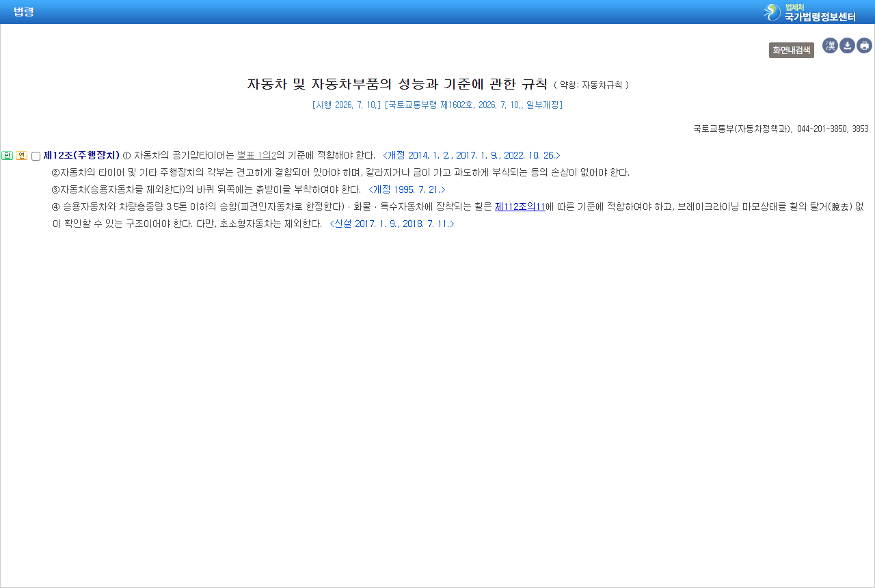Open 국가법령정보센터 logo at top right
Screen dimensions: 875x588
pyautogui.click(x=809, y=12)
